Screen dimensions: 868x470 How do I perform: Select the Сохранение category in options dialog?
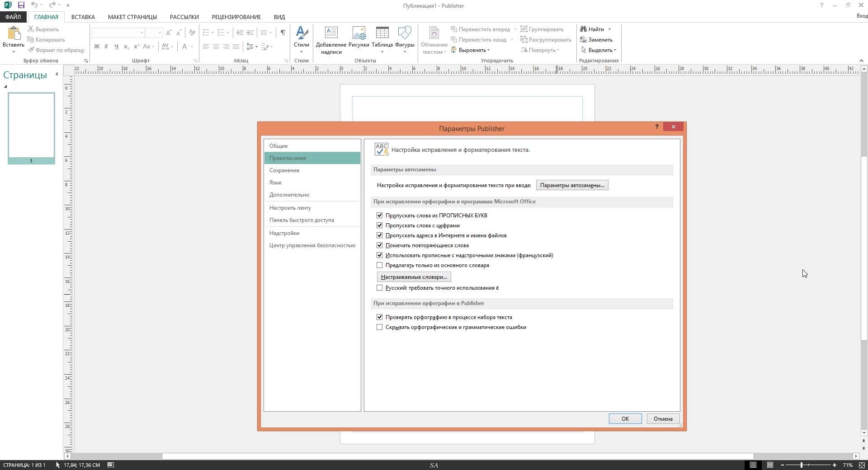(312, 170)
